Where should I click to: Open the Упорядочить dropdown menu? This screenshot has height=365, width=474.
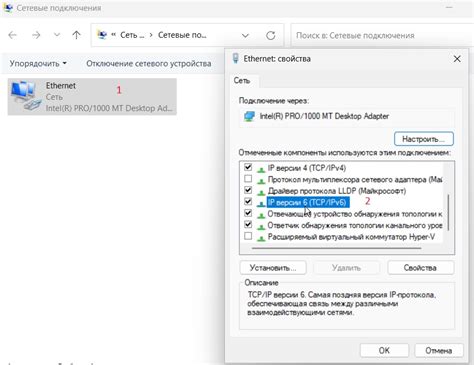coord(38,63)
